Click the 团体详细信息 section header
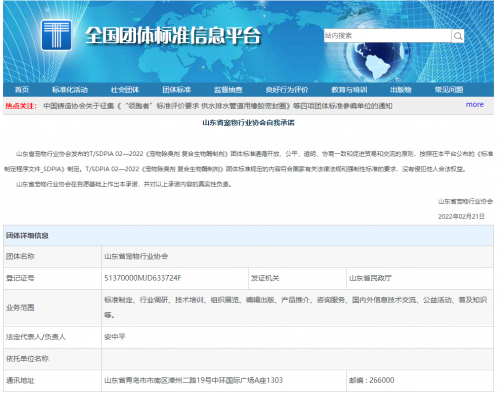The height and width of the screenshot is (394, 500). (x=248, y=236)
